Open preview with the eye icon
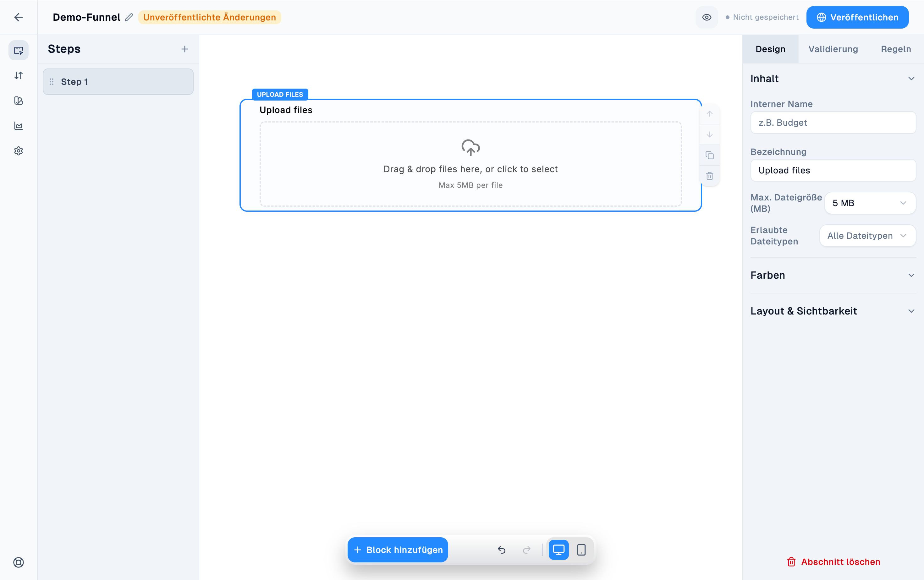 point(707,17)
